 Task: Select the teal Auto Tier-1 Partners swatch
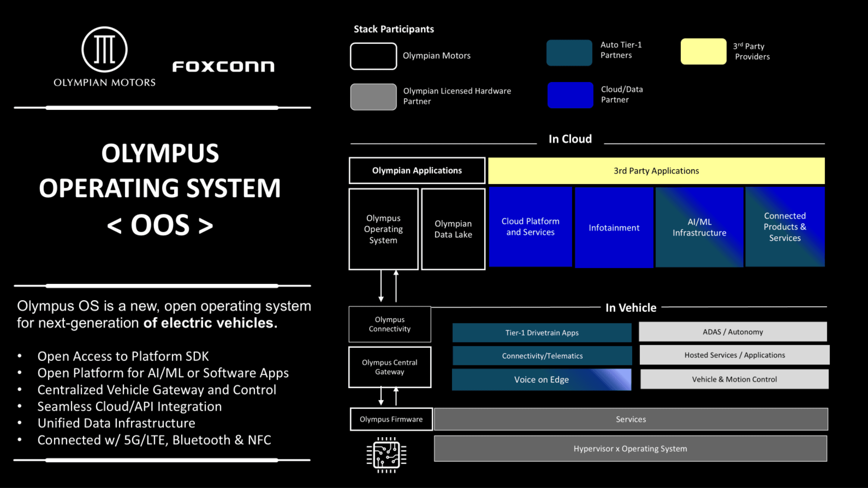point(569,53)
